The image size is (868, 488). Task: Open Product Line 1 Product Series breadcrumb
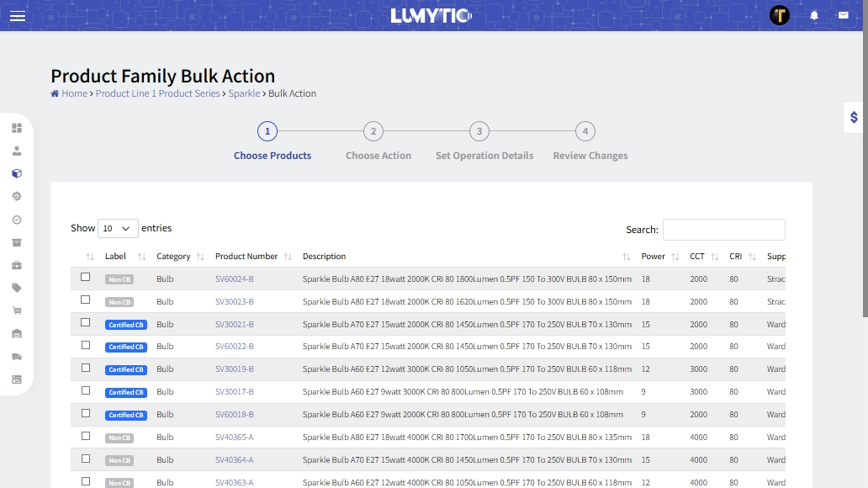pos(158,93)
